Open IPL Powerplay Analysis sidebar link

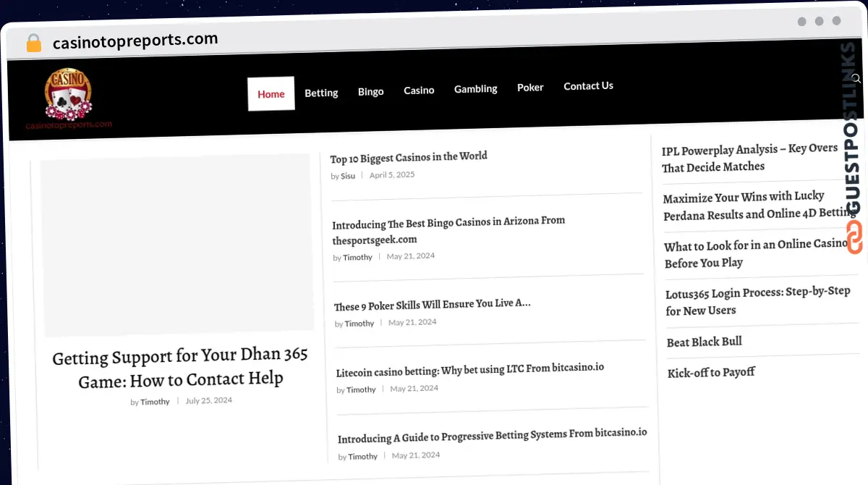(x=749, y=158)
